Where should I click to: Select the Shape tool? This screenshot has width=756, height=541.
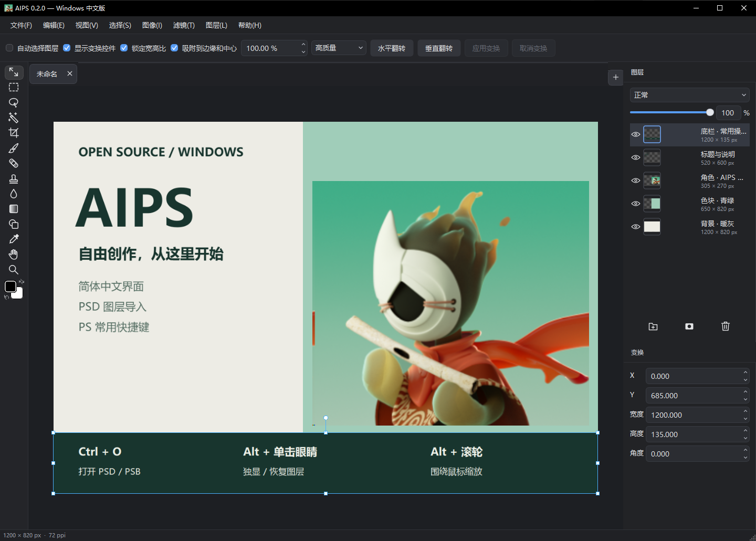click(x=14, y=224)
